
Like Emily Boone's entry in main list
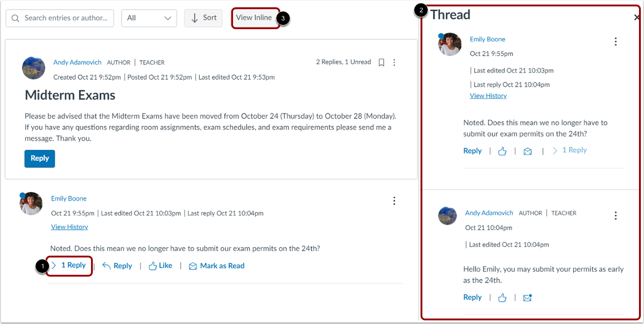161,266
